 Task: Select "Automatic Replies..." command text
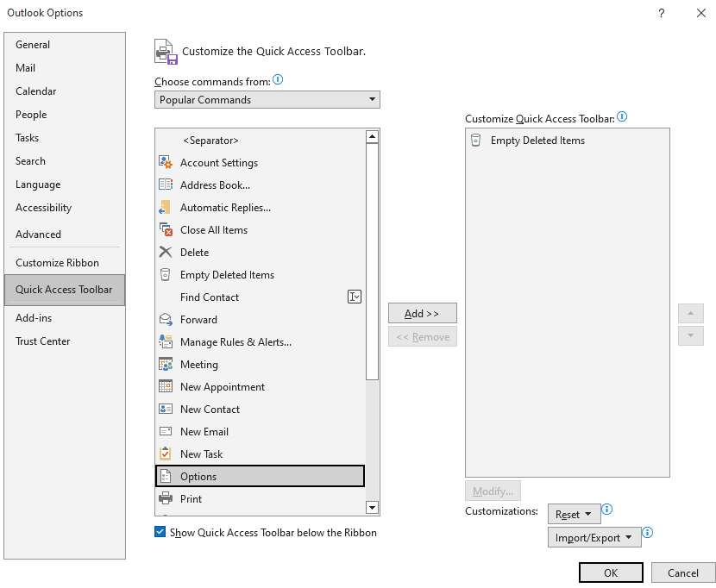pos(225,208)
